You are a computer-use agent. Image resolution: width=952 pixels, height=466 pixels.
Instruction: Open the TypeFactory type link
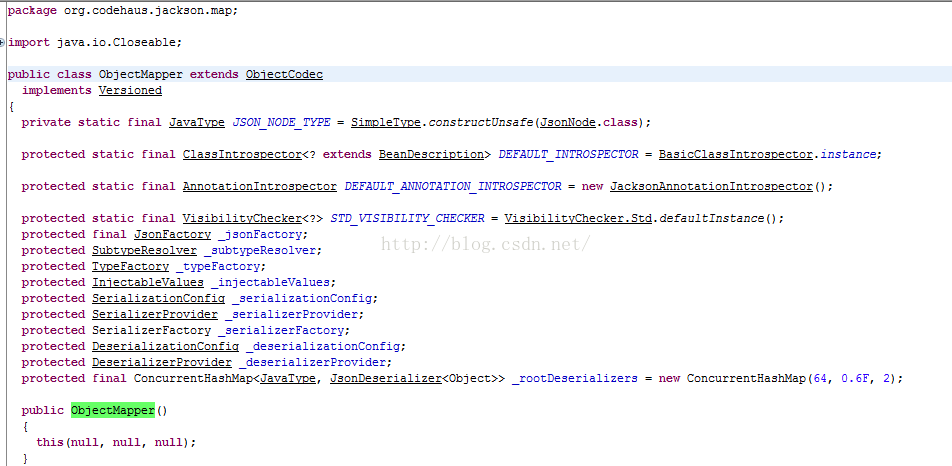[131, 266]
